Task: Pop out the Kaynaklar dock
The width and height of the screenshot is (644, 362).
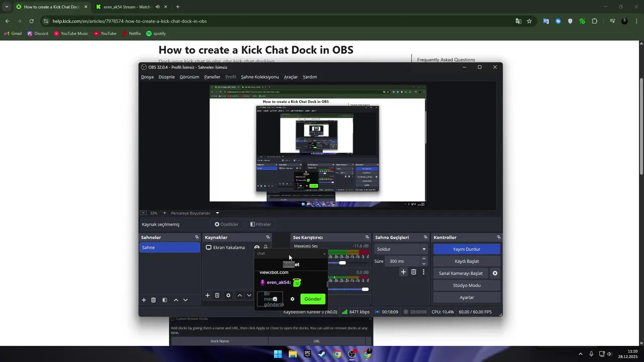Action: [268, 237]
